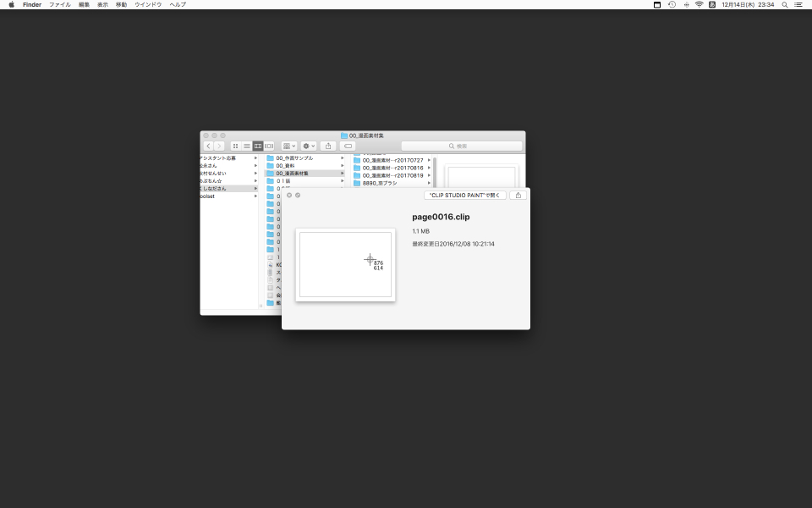The width and height of the screenshot is (812, 508).
Task: Select folder ending in r20170816
Action: (x=392, y=168)
